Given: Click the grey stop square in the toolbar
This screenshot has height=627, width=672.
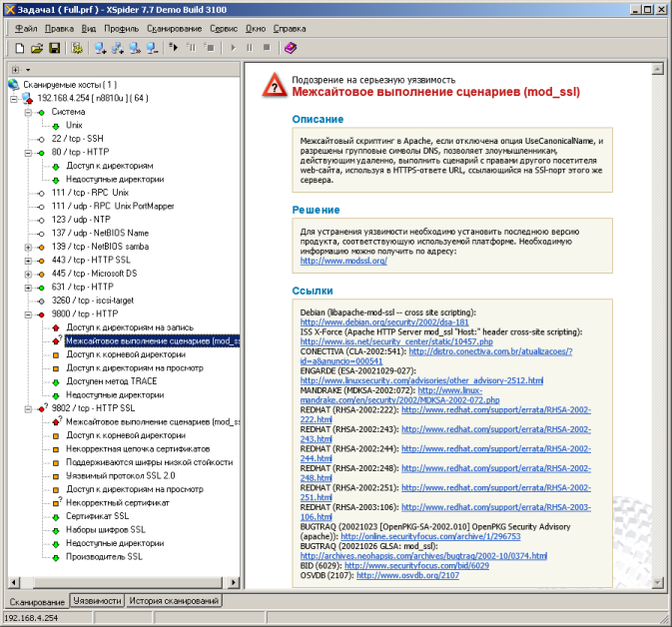Looking at the screenshot, I should click(x=267, y=48).
